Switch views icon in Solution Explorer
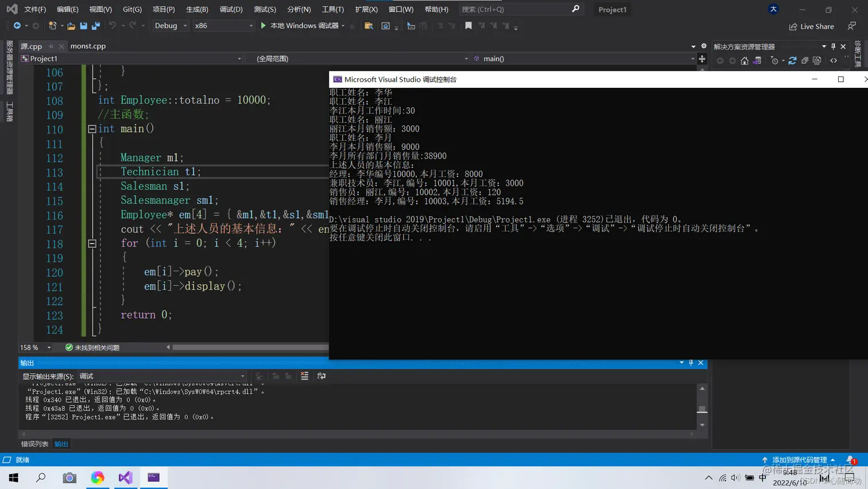868x489 pixels. pos(757,60)
